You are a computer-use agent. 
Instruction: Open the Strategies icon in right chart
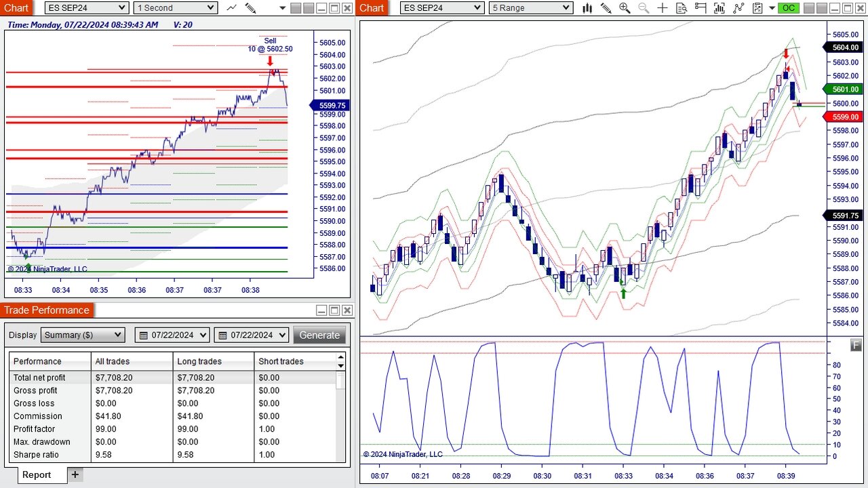tap(738, 8)
